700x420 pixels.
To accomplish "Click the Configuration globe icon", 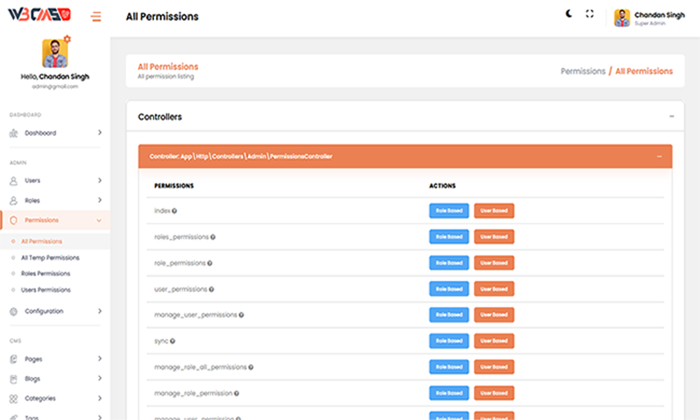I will tap(14, 311).
